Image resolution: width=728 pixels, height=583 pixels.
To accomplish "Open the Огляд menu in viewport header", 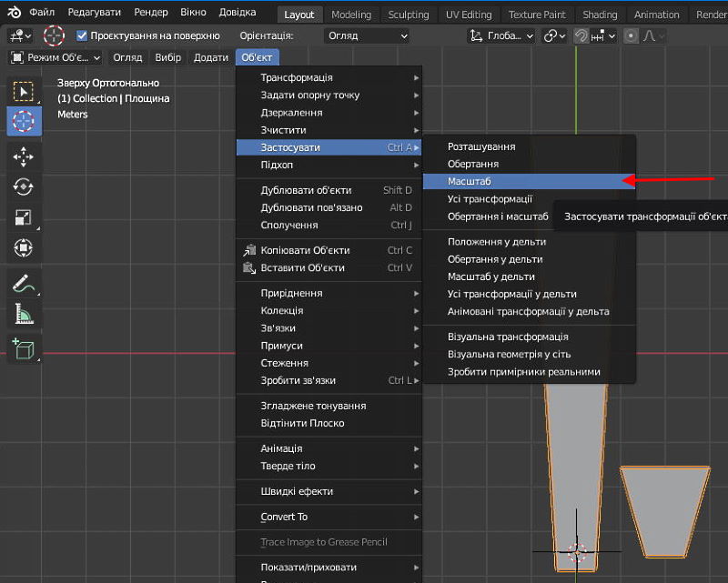I will click(x=127, y=57).
